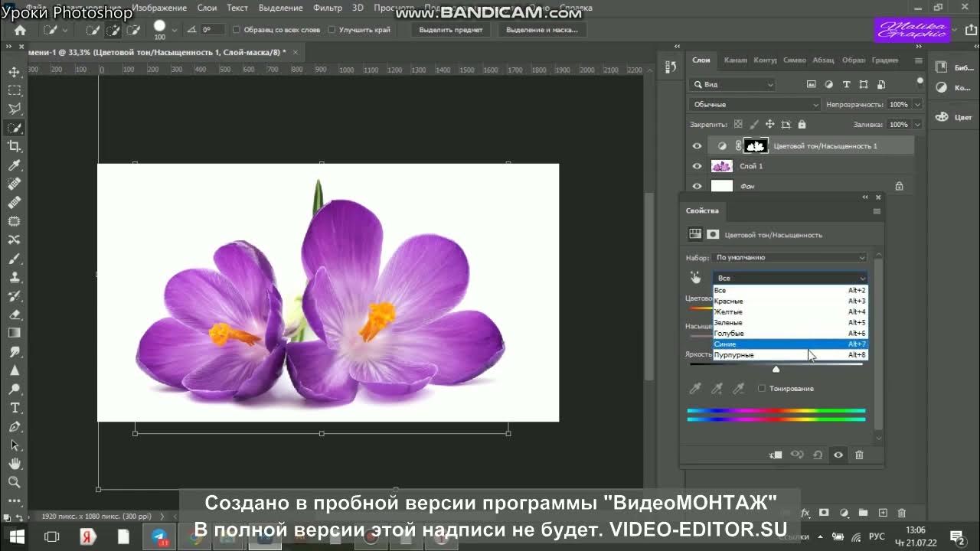Filter layers by pixel layers icon
980x551 pixels.
tap(813, 84)
